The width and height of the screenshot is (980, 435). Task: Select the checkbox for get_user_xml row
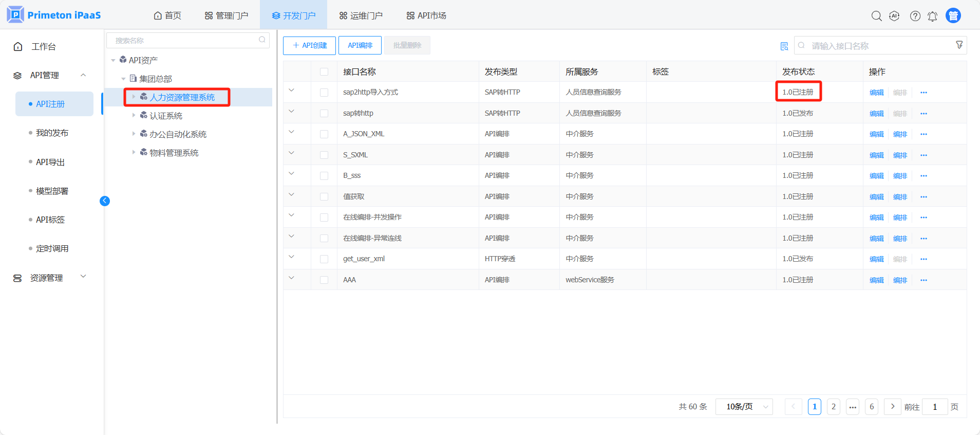click(x=324, y=259)
